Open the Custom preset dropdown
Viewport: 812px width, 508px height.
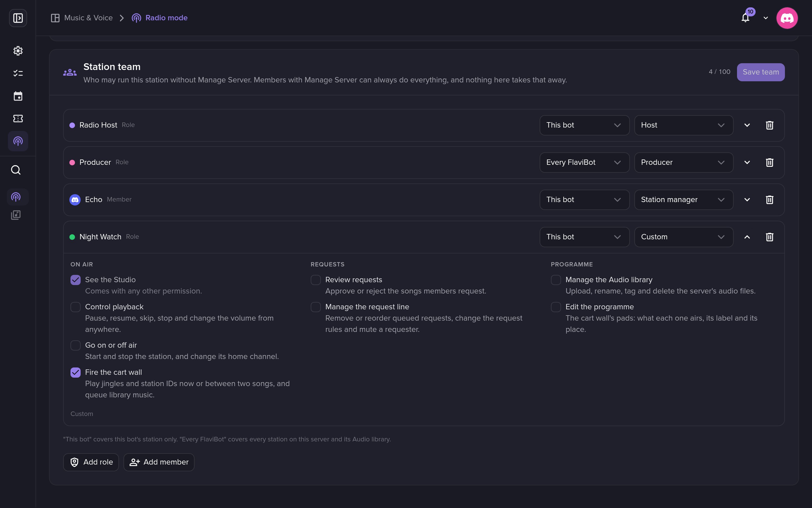(683, 237)
